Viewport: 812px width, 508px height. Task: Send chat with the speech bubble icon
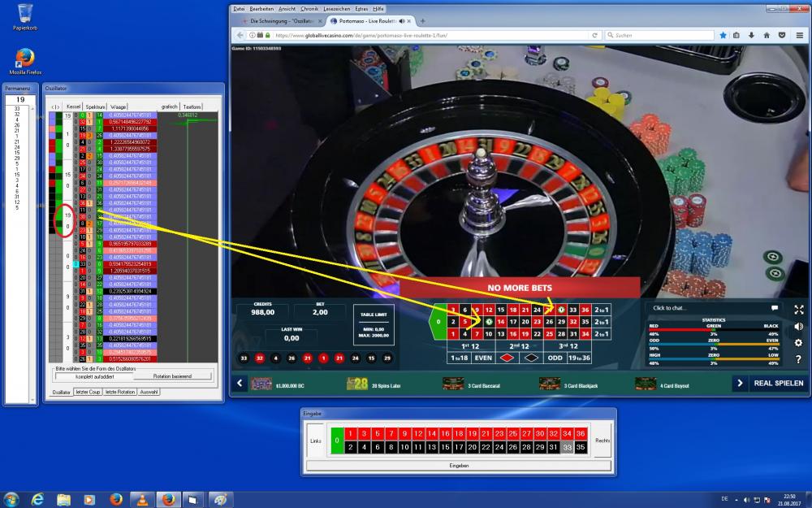pos(775,308)
